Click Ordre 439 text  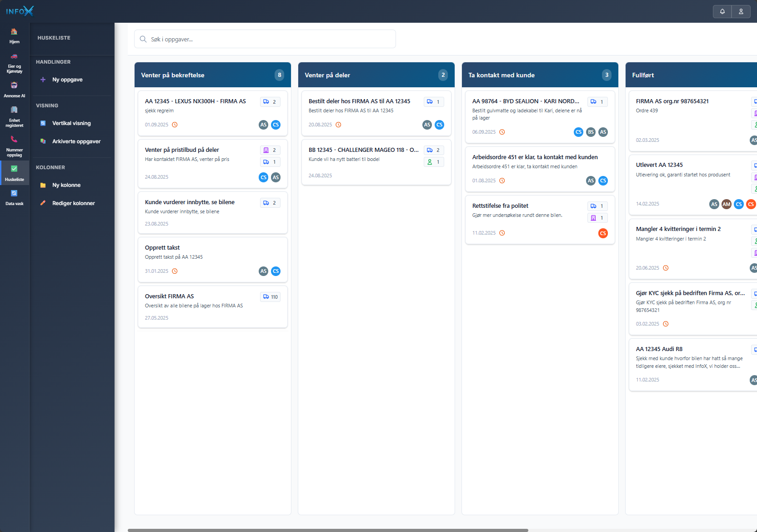[647, 110]
